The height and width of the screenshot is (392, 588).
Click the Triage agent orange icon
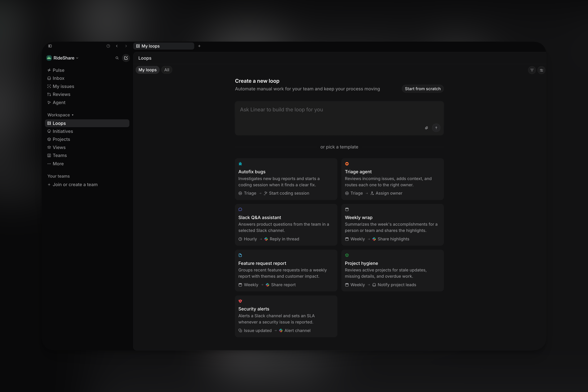pos(347,164)
